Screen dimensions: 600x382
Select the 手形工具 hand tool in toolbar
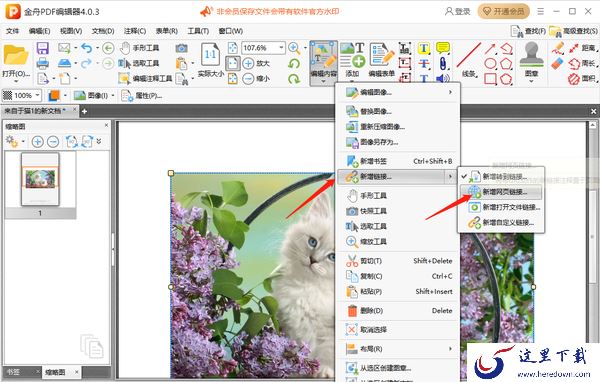pos(139,48)
